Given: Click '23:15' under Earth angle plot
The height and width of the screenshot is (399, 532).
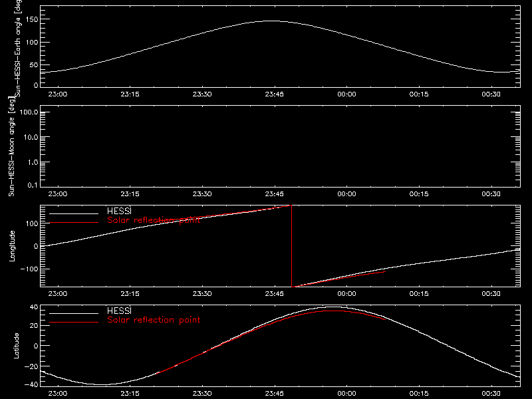Looking at the screenshot, I should click(130, 94).
